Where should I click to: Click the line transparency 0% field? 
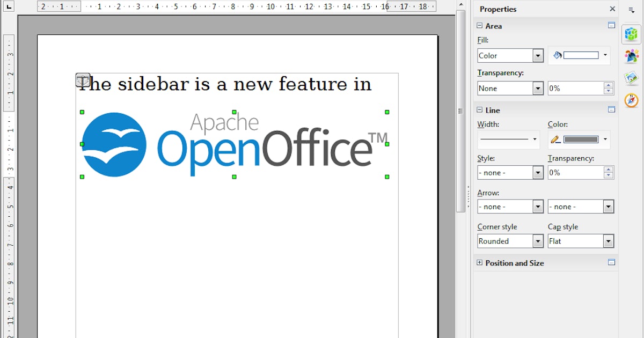(575, 173)
